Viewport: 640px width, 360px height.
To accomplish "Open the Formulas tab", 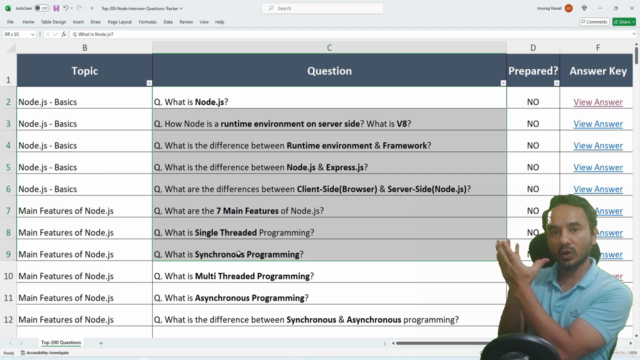I will [x=147, y=22].
